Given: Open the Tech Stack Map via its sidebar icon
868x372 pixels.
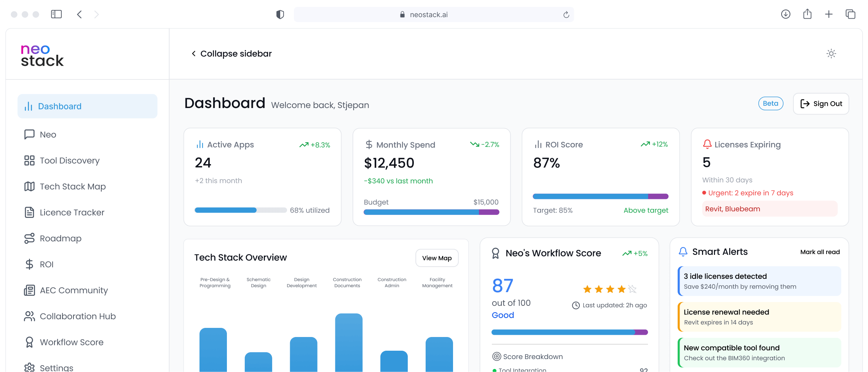Looking at the screenshot, I should point(29,186).
